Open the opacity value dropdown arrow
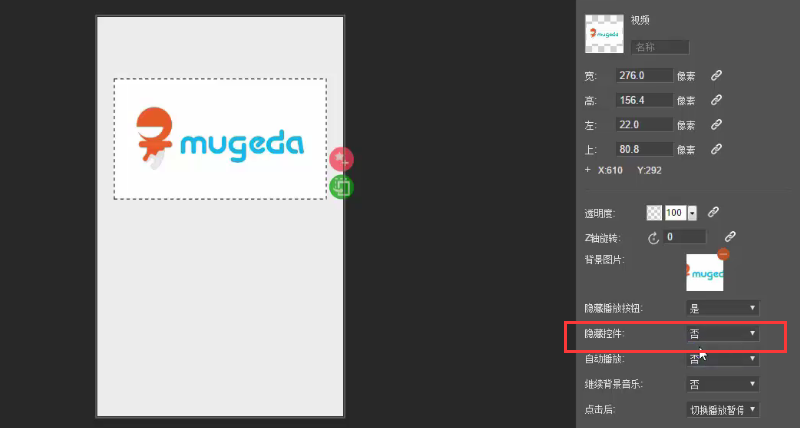Image resolution: width=800 pixels, height=428 pixels. [x=692, y=213]
